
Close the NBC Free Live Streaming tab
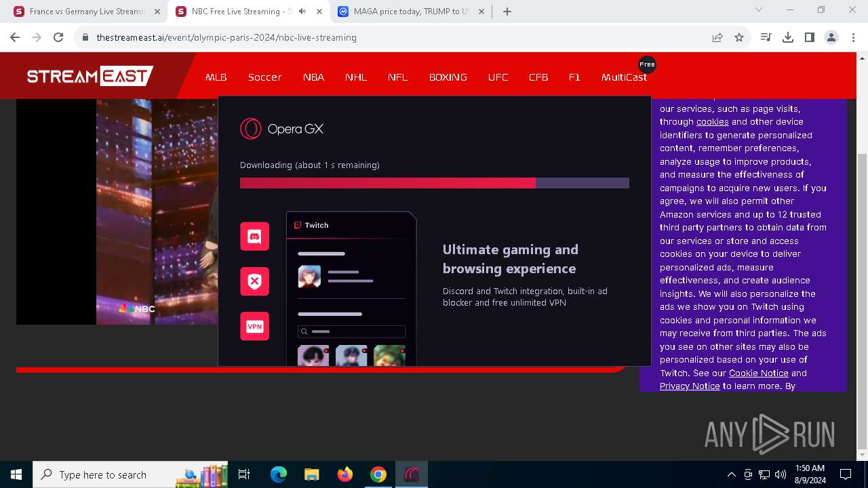pyautogui.click(x=319, y=12)
